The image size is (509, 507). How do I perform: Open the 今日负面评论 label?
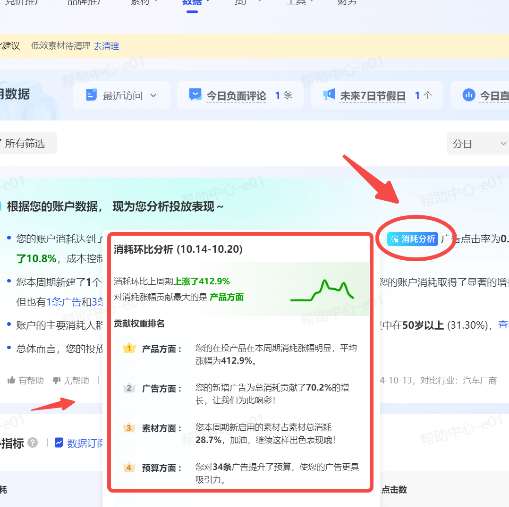click(236, 96)
